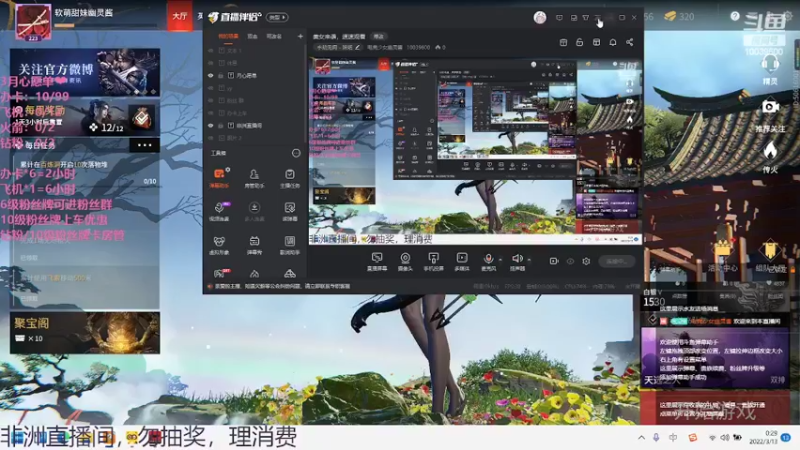Click the share icon in stream header

tap(630, 42)
